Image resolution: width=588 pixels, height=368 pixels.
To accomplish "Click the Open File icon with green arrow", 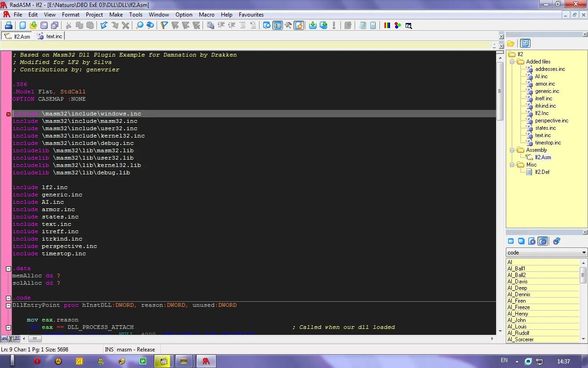I will tap(33, 25).
